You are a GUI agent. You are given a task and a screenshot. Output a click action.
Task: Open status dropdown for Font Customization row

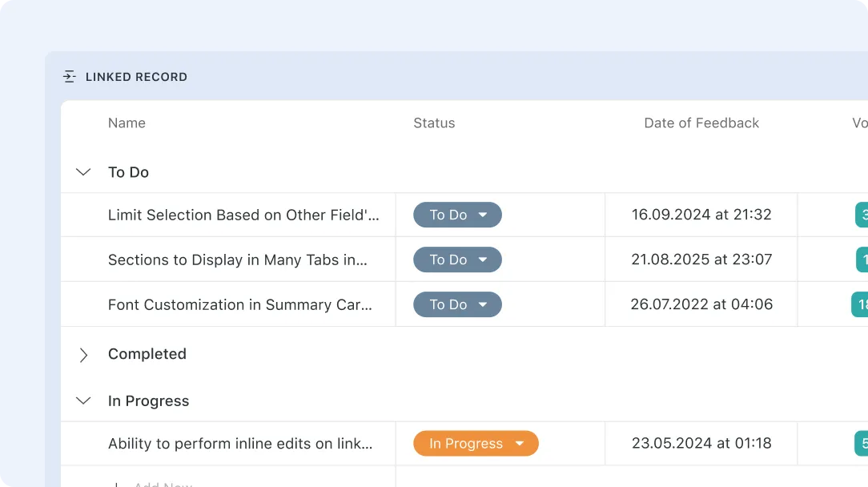(457, 304)
